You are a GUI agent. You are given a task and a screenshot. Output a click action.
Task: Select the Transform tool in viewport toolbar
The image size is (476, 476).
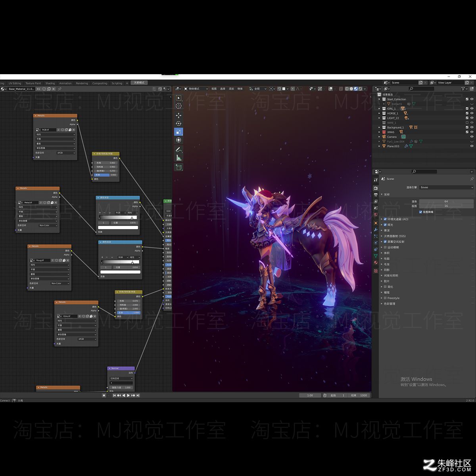click(x=178, y=140)
